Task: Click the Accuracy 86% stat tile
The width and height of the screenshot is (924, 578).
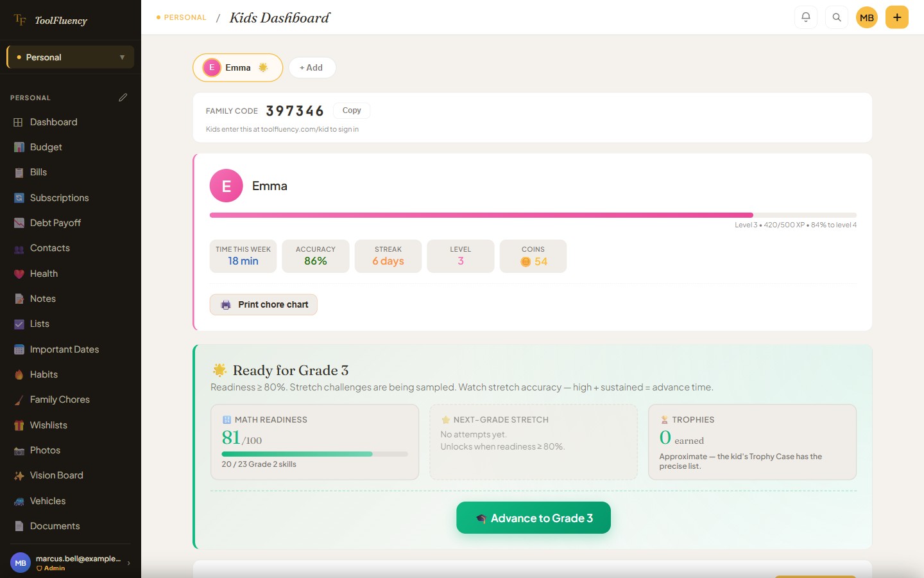Action: [316, 256]
